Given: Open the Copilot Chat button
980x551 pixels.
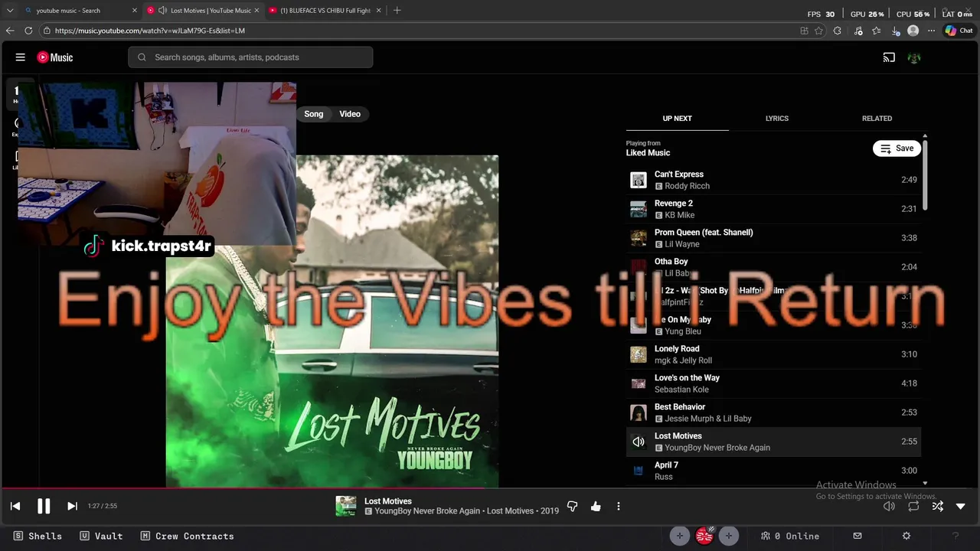Looking at the screenshot, I should [959, 31].
